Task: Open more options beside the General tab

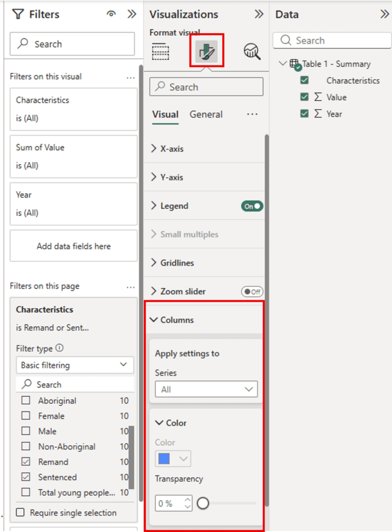Action: click(252, 114)
